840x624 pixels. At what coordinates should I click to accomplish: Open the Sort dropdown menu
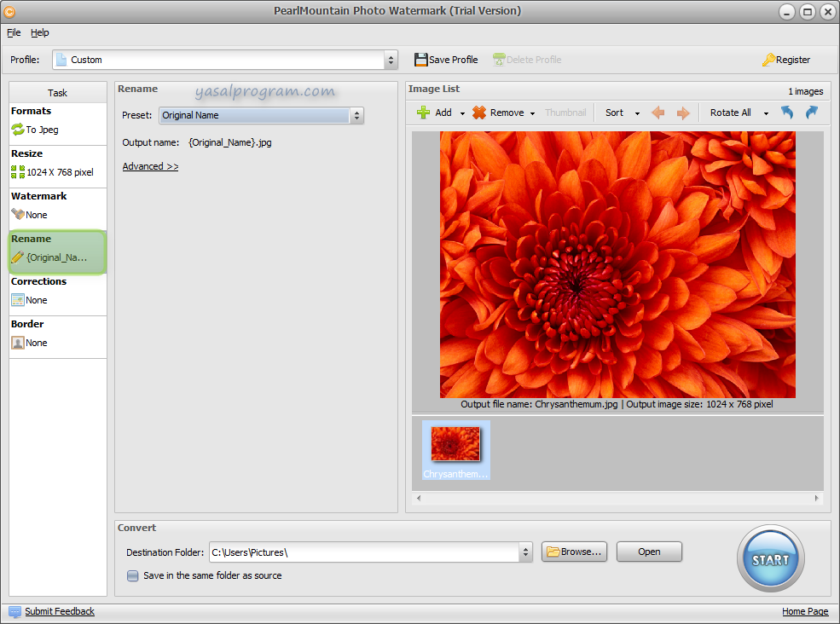point(619,113)
